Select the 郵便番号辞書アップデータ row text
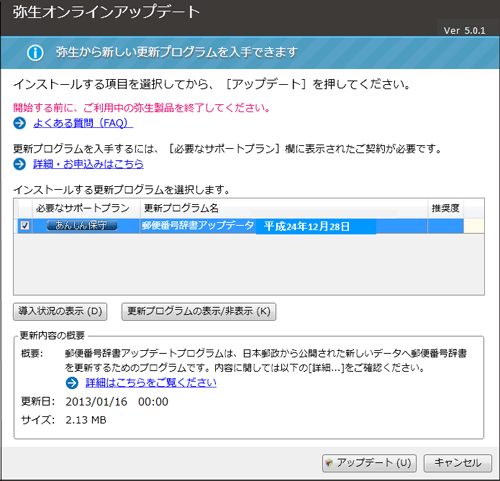 coord(198,226)
